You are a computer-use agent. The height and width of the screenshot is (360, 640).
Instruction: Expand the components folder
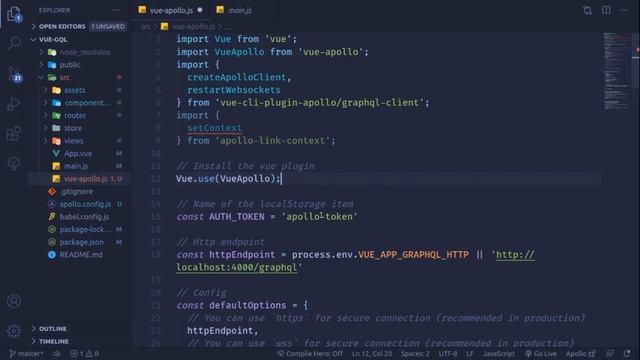pyautogui.click(x=87, y=103)
